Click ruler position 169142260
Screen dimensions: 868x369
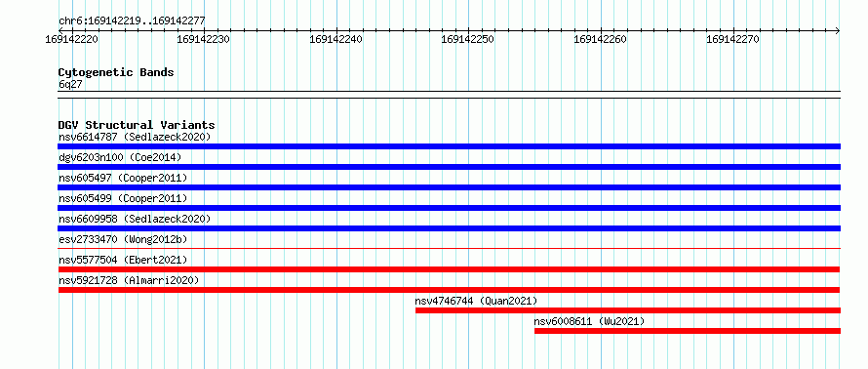click(x=601, y=40)
